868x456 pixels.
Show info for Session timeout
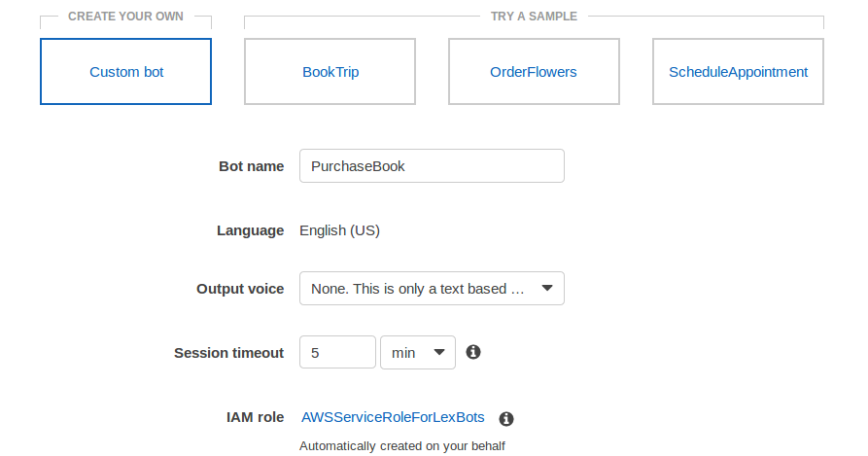[473, 352]
